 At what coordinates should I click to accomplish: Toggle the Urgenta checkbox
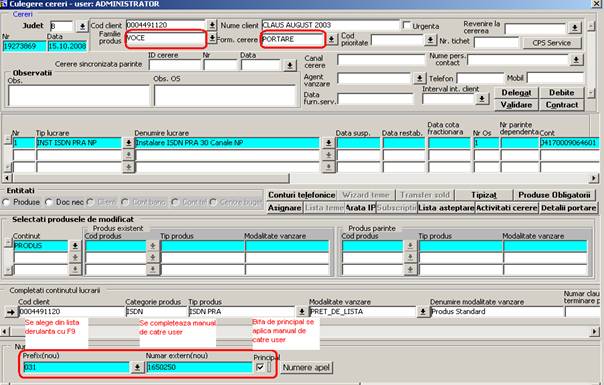tap(406, 25)
